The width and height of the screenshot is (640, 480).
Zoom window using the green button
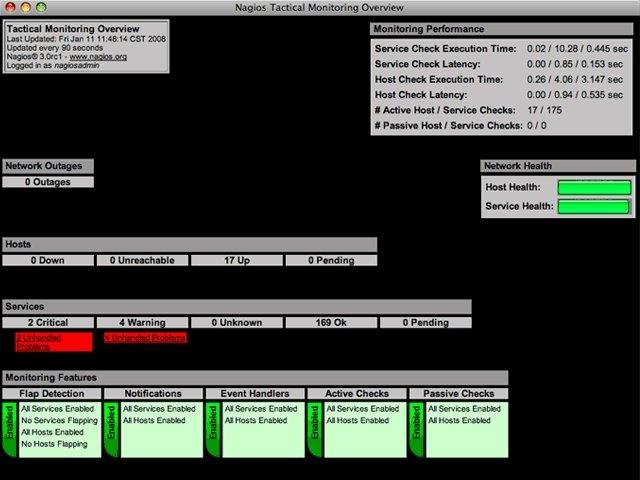coord(41,7)
